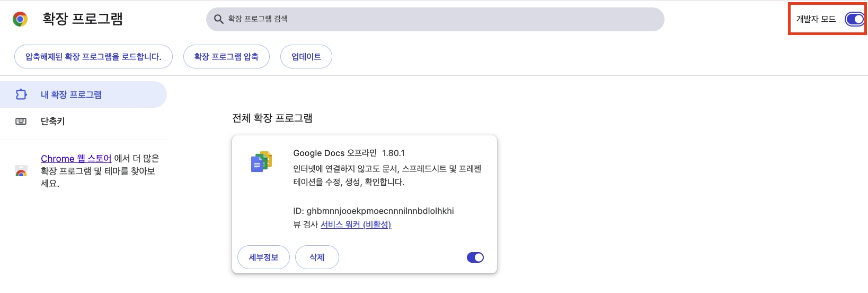868x293 pixels.
Task: Click 압축해제된 확장 프로그램을 로드합니다 button
Action: point(93,57)
